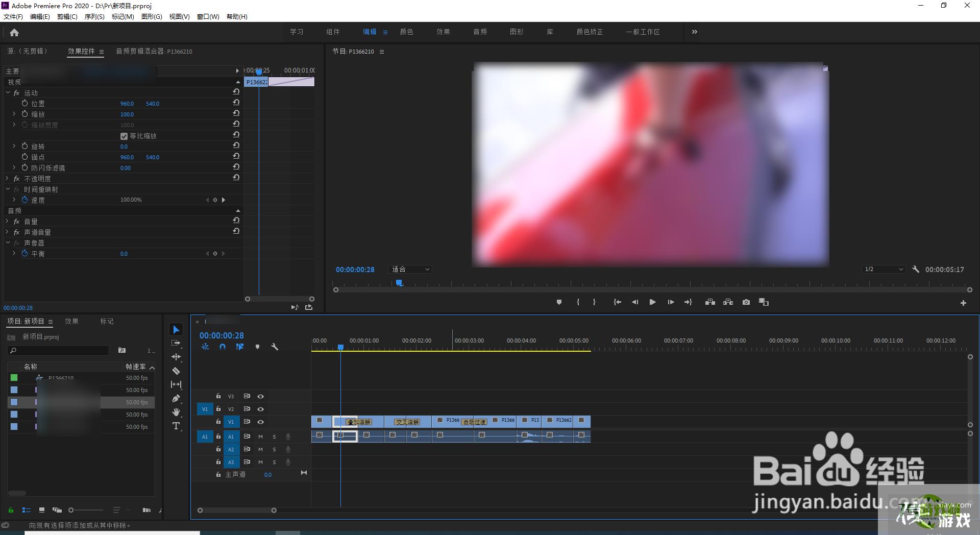Viewport: 980px width, 535px height.
Task: Open the Clip menu
Action: 67,16
